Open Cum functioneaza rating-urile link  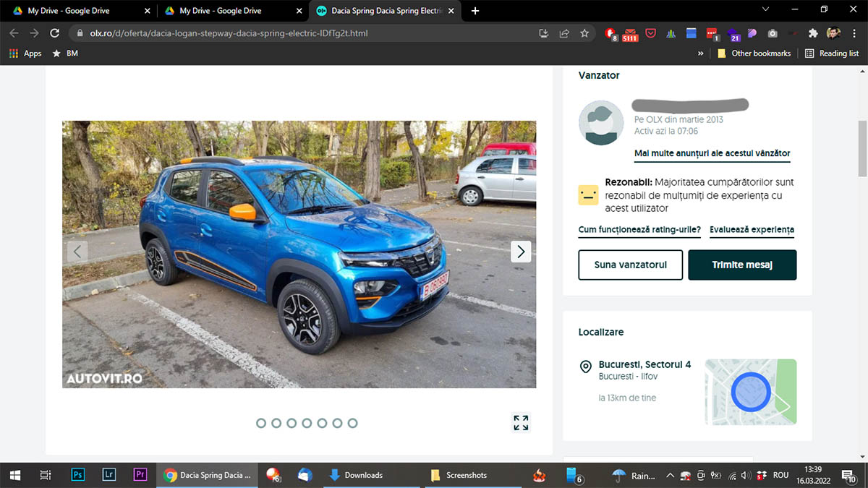tap(639, 230)
